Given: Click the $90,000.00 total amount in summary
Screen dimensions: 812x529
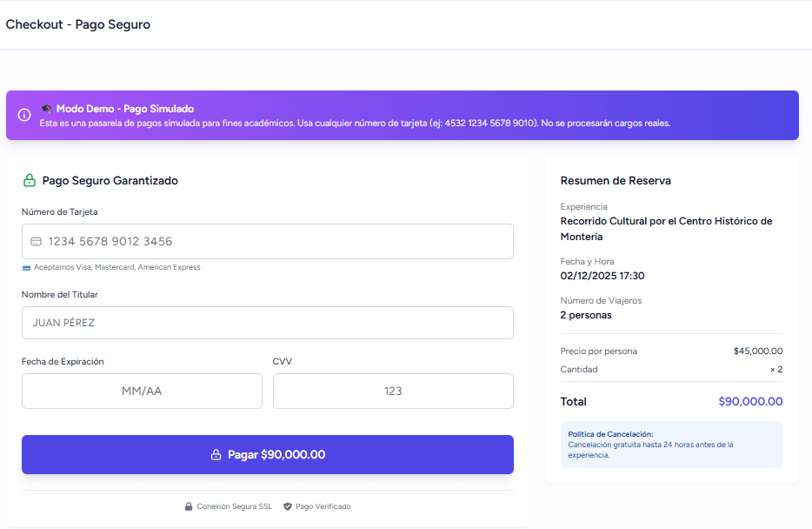Looking at the screenshot, I should pyautogui.click(x=751, y=402).
